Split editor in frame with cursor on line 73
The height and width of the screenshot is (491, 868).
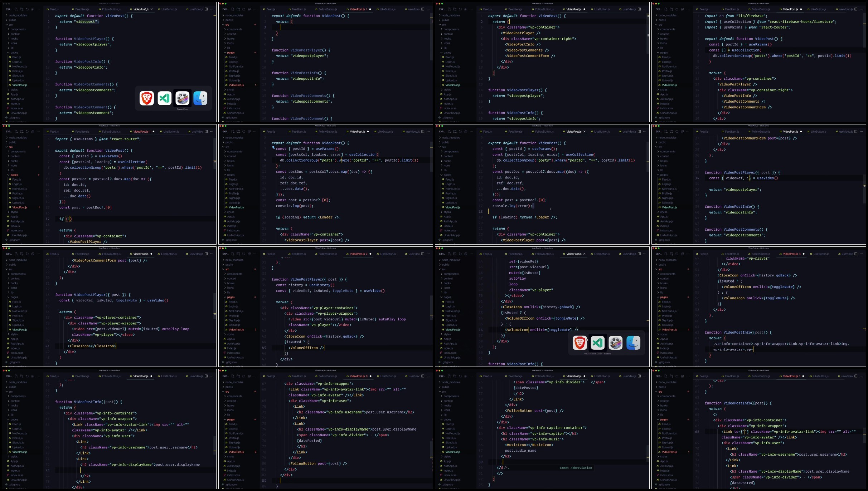coord(206,376)
